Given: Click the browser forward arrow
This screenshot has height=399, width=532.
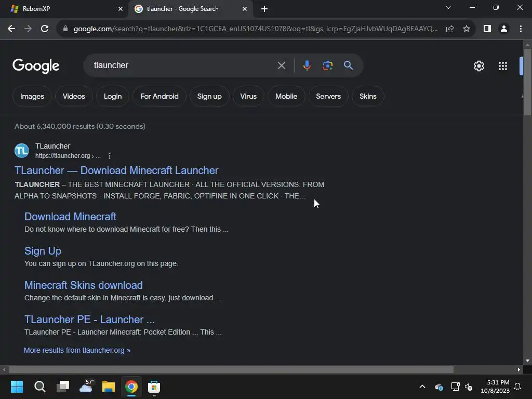Looking at the screenshot, I should click(x=28, y=29).
